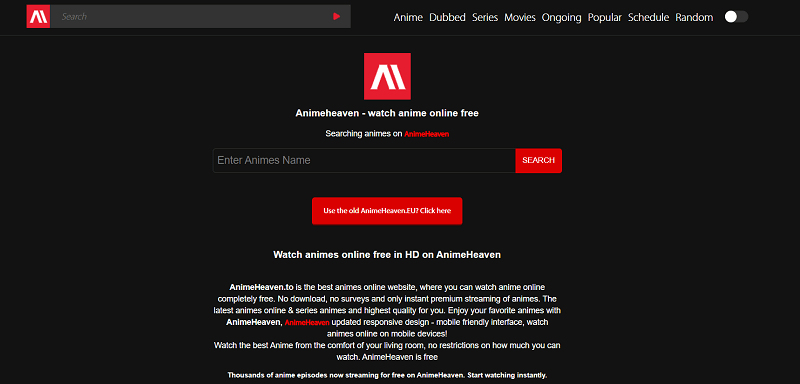Toggle the dark mode switch
800x384 pixels.
[736, 17]
